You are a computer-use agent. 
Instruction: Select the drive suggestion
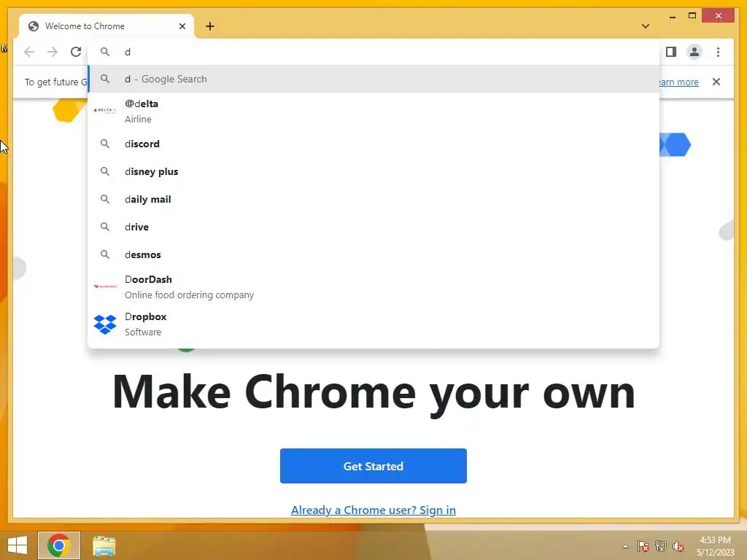pos(373,227)
